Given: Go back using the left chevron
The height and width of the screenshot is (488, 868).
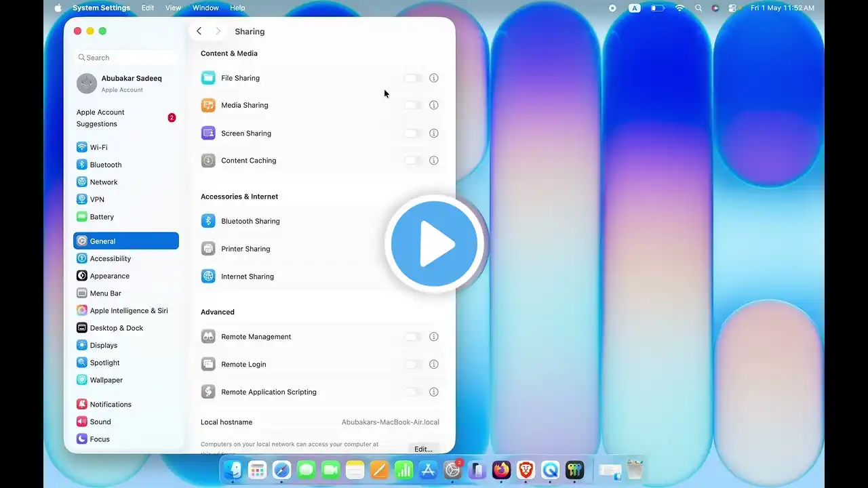Looking at the screenshot, I should (199, 31).
